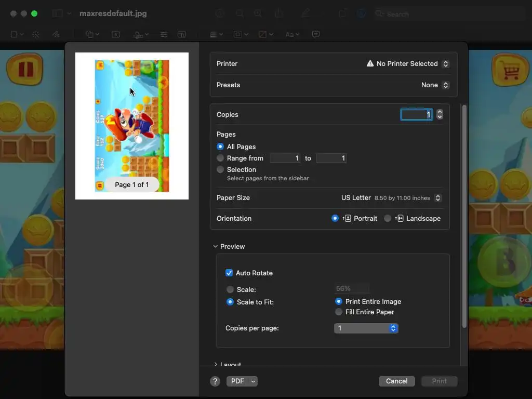Click the portrait page icon in Orientation

(347, 219)
